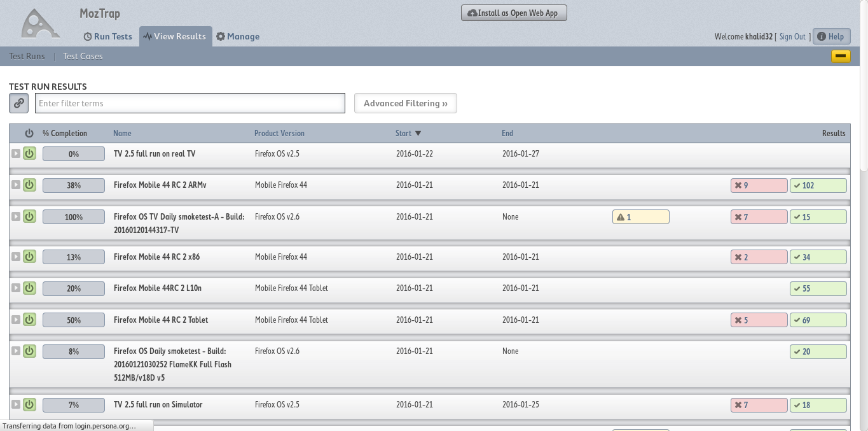Sort by Name column header
Viewport: 868px width, 431px height.
pyautogui.click(x=122, y=133)
